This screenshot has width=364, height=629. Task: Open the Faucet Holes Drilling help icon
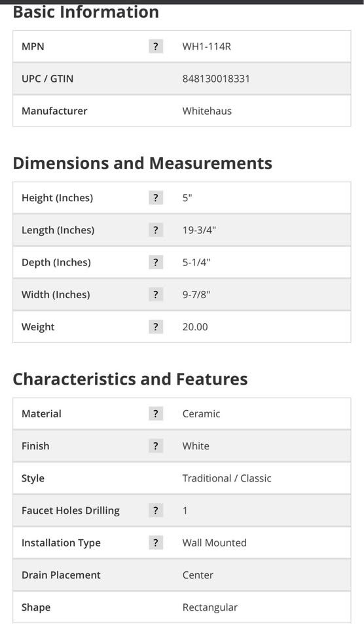point(156,510)
